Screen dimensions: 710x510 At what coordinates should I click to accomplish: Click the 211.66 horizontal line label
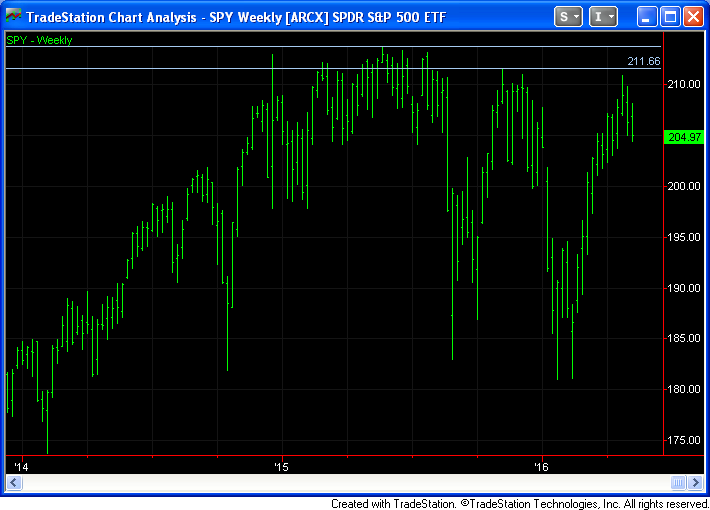(643, 61)
